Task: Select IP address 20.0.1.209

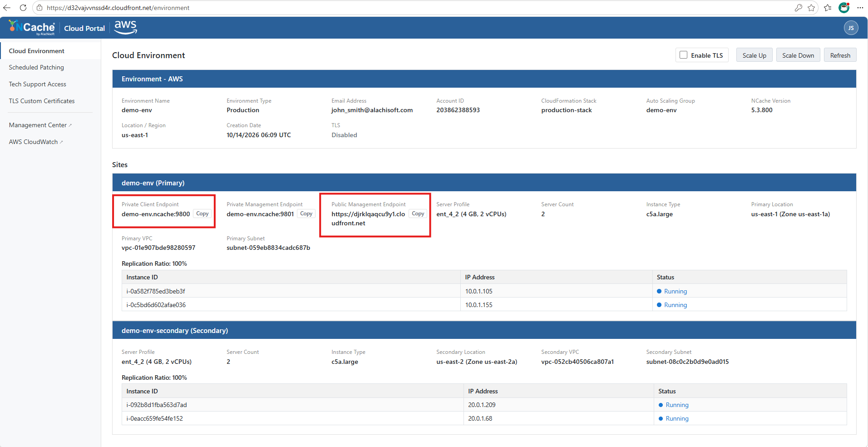Action: [x=482, y=405]
